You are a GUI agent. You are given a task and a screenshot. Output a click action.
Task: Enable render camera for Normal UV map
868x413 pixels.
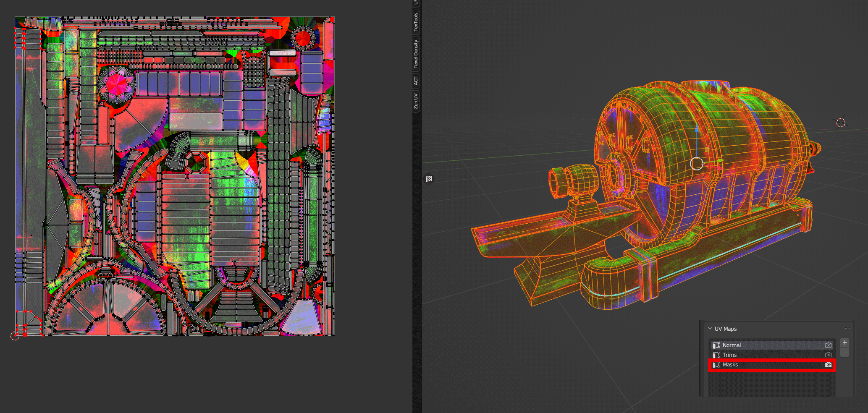tap(828, 345)
